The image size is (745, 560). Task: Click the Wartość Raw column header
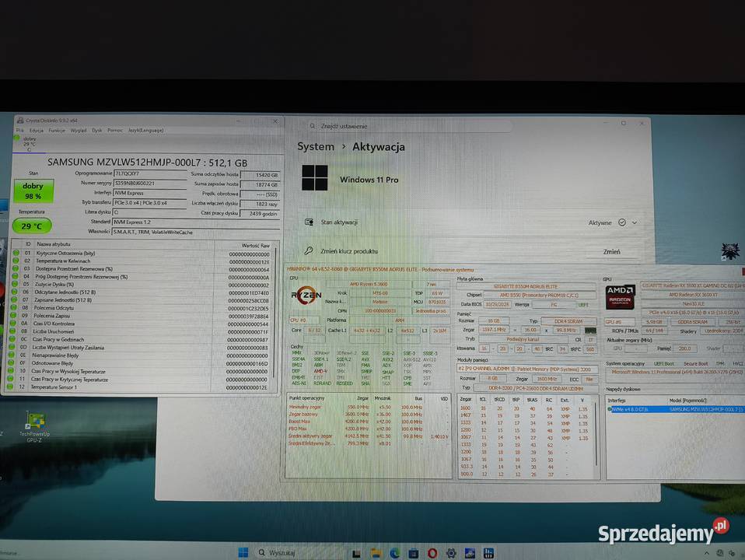pos(255,245)
